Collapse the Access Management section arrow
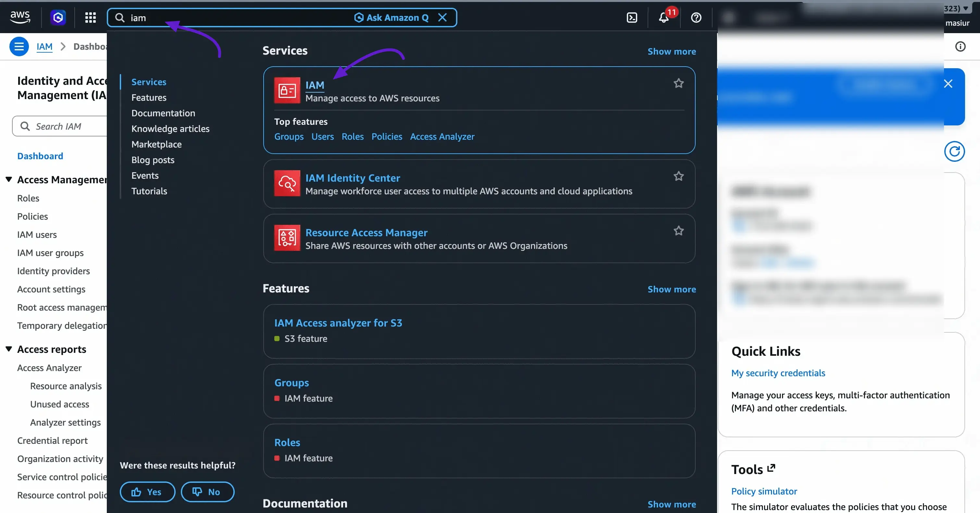The width and height of the screenshot is (980, 513). (9, 179)
